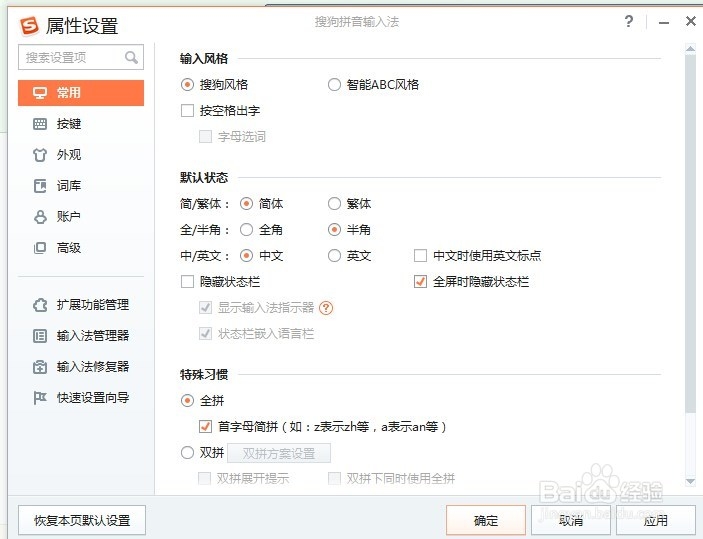Select 智能ABC风格 input style
This screenshot has width=703, height=539.
334,85
